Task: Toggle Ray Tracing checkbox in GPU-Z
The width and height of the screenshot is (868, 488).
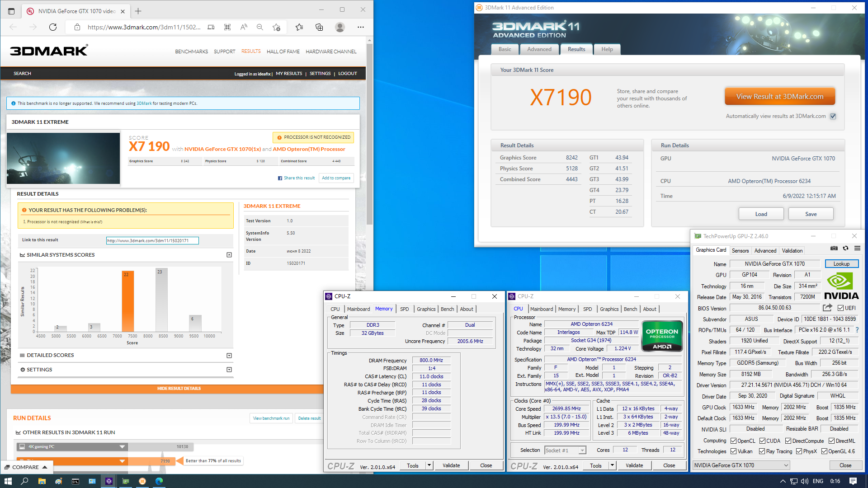Action: click(x=762, y=451)
